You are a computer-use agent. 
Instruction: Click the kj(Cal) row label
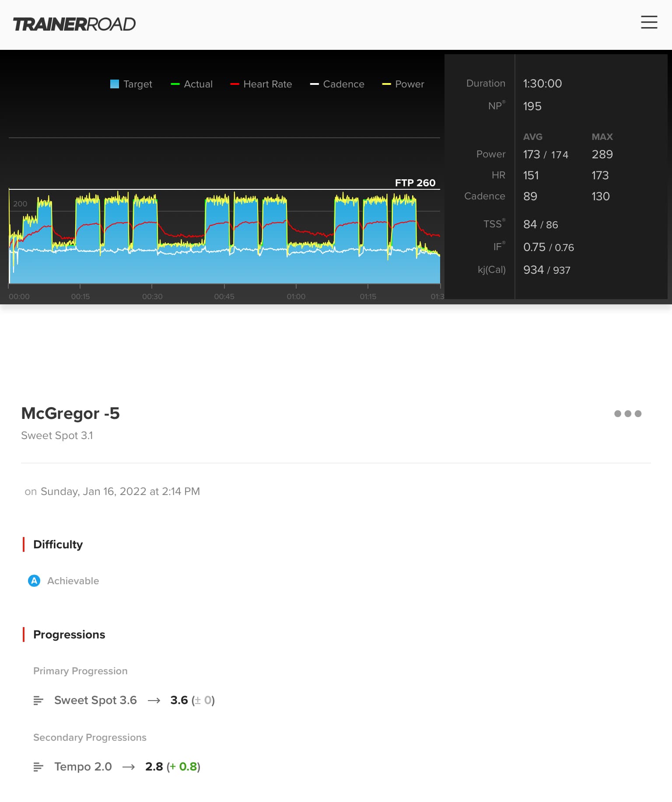tap(492, 269)
